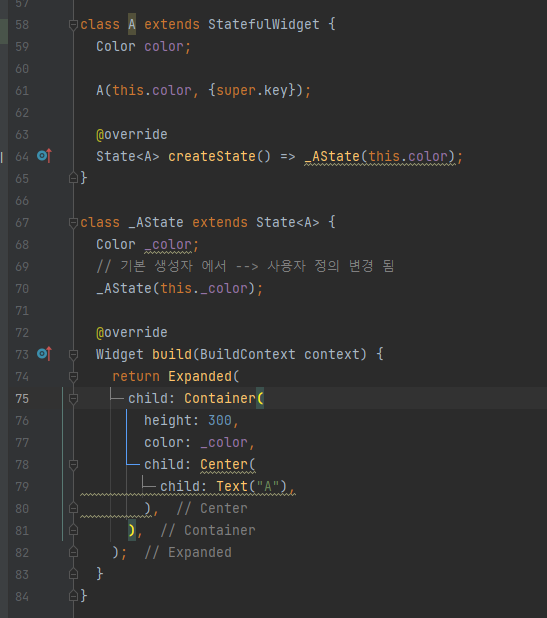Click fold end marker on line 65
The height and width of the screenshot is (618, 547).
coord(73,178)
